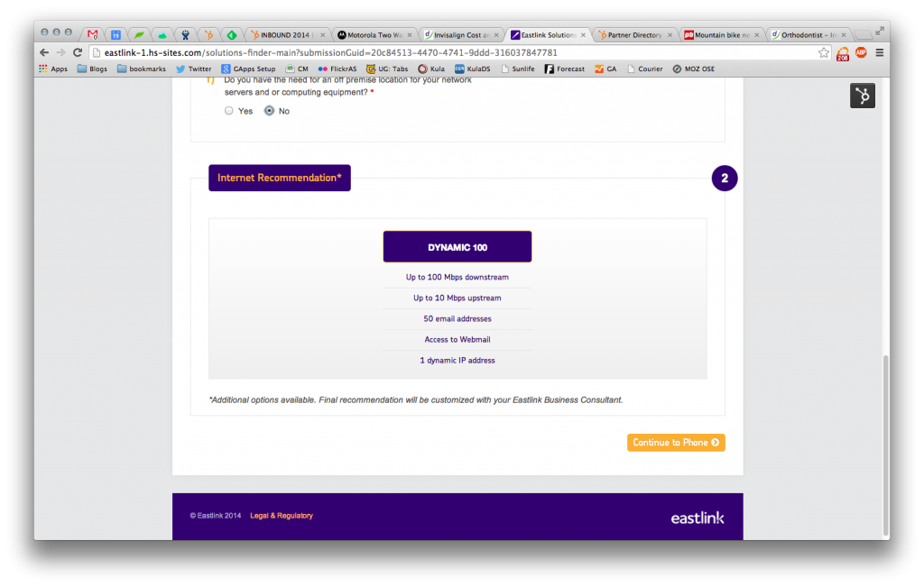The height and width of the screenshot is (587, 924).
Task: Open the pinned Octocat tab
Action: click(x=186, y=35)
